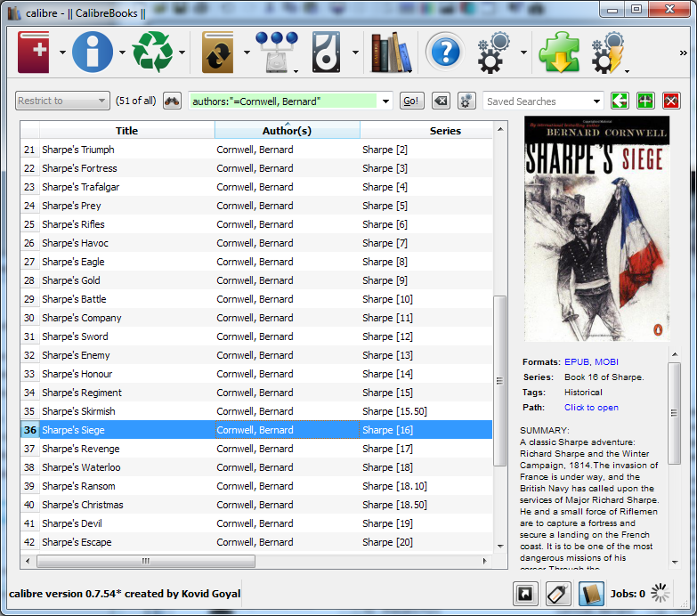Select the row 'Sharpe's Battle'

[256, 299]
